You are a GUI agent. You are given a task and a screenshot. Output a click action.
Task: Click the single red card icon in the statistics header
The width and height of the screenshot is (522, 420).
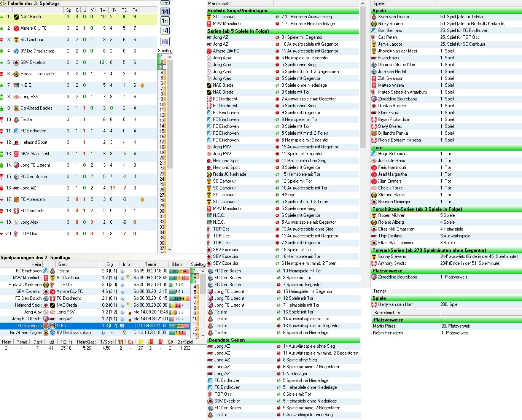click(160, 342)
